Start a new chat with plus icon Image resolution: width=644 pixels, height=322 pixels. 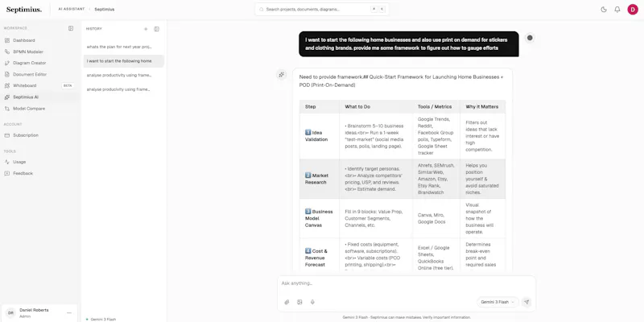146,29
